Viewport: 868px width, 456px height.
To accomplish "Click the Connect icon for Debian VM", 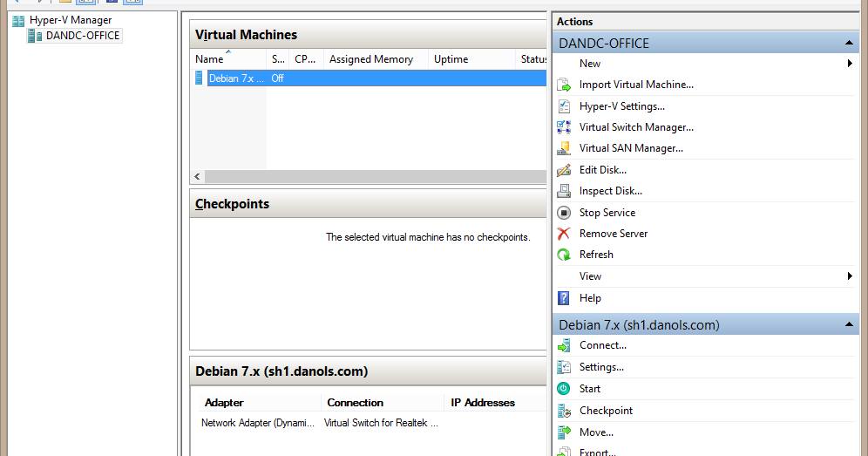I will pos(564,346).
